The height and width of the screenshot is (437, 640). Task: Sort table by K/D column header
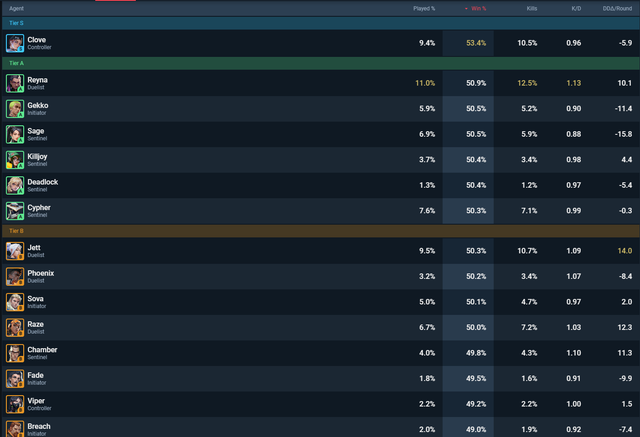pos(576,9)
